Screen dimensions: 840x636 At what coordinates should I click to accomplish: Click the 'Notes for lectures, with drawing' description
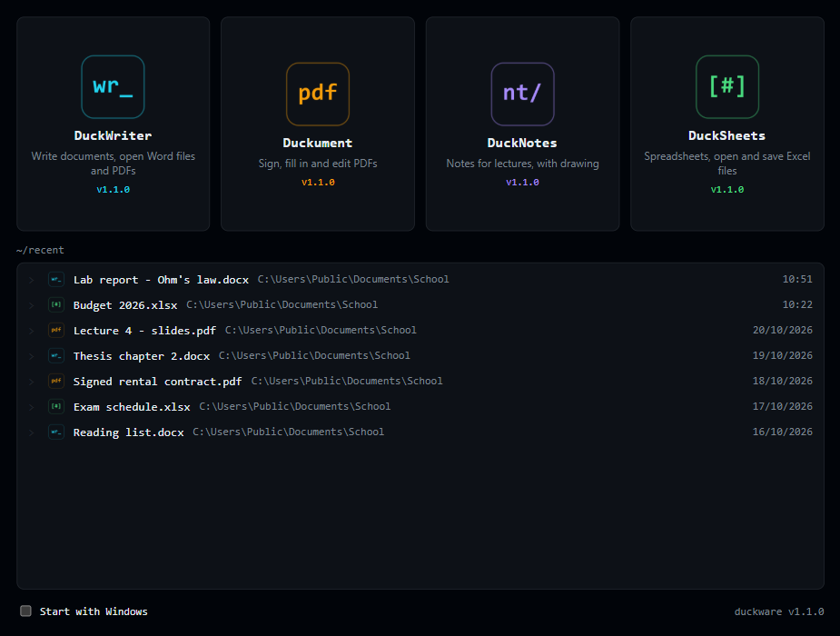coord(522,164)
